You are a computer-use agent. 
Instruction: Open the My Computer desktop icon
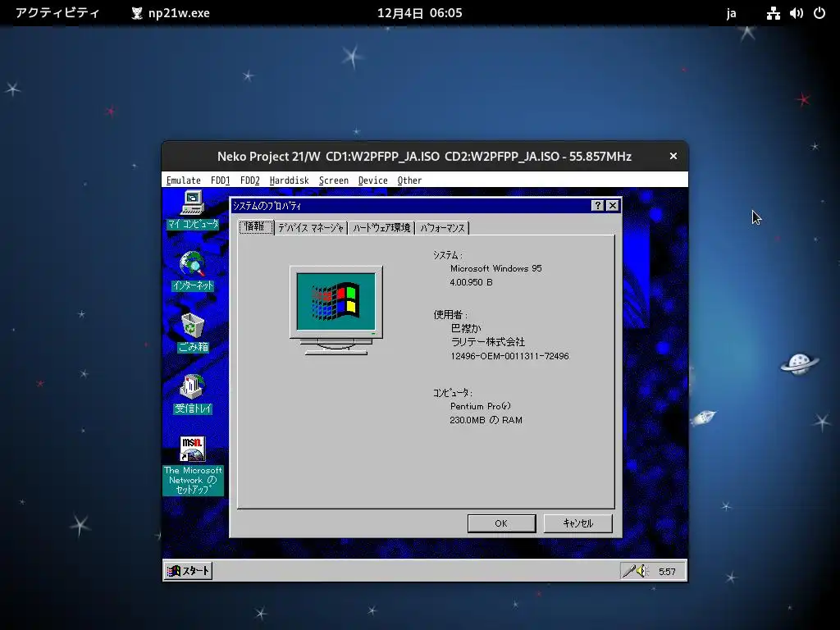pyautogui.click(x=192, y=209)
